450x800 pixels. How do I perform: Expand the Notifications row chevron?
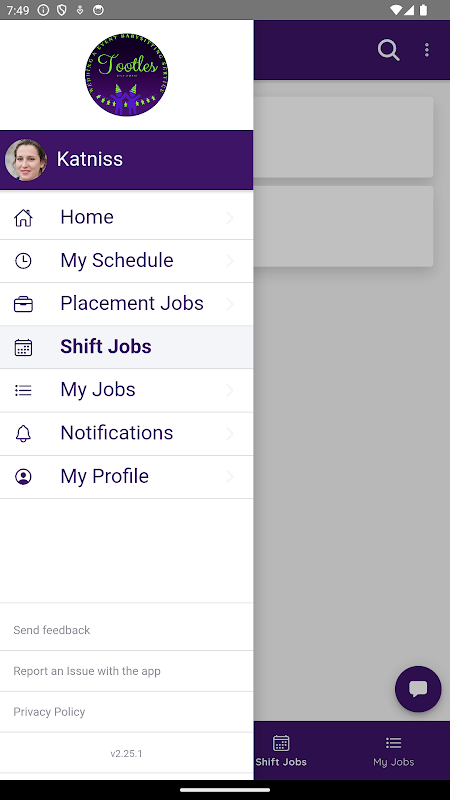230,433
